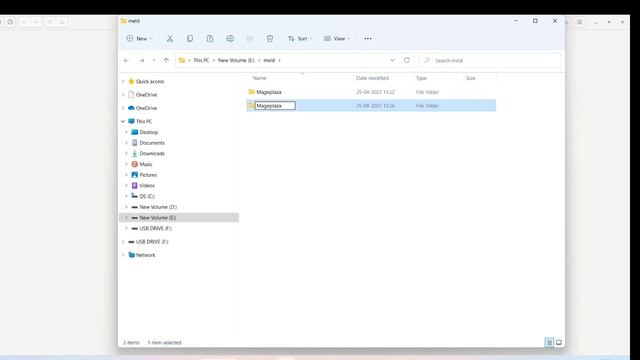The width and height of the screenshot is (640, 360).
Task: Go back with the left arrow
Action: (x=126, y=60)
